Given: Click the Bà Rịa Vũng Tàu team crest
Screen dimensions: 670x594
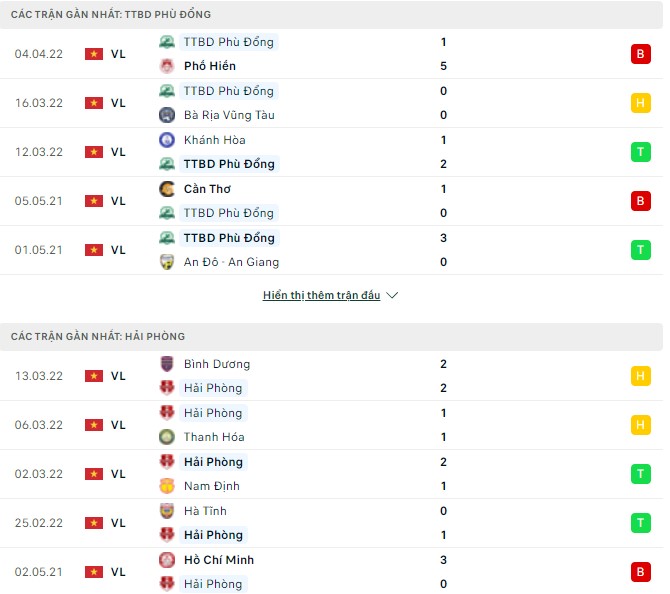Looking at the screenshot, I should coord(167,115).
